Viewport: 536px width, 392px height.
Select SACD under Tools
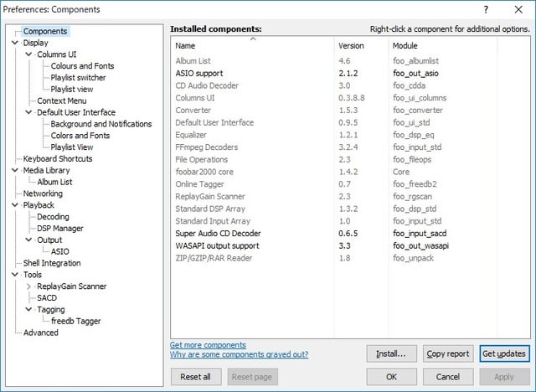pos(47,297)
